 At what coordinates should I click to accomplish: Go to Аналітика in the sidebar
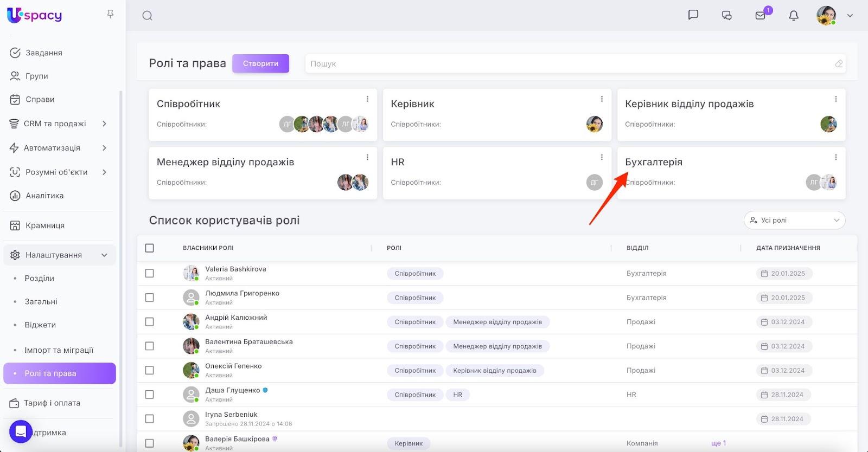tap(44, 196)
